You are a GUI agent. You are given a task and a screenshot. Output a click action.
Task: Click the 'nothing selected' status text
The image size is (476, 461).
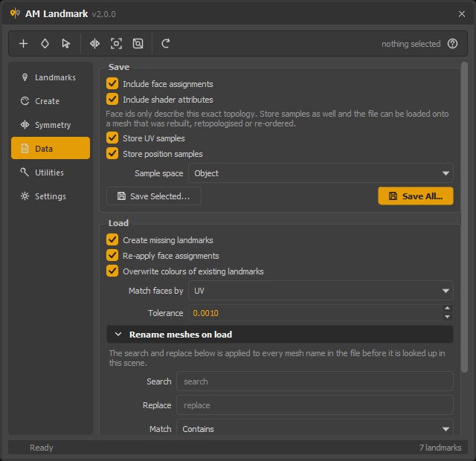tap(411, 44)
